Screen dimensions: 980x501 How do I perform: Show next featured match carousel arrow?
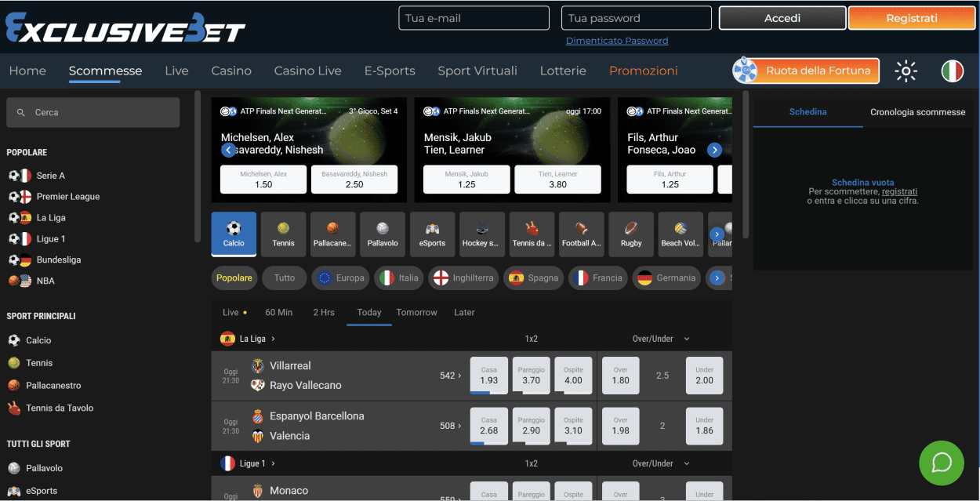point(714,150)
